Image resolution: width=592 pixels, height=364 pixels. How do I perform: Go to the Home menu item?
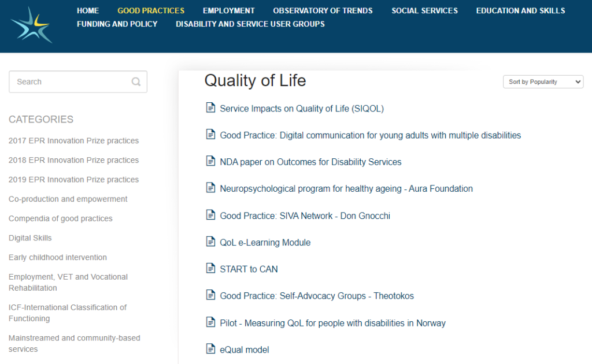tap(88, 10)
